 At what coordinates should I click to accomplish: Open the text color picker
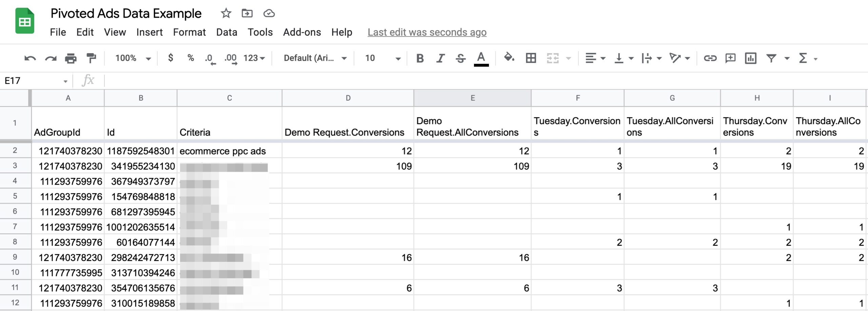click(481, 58)
